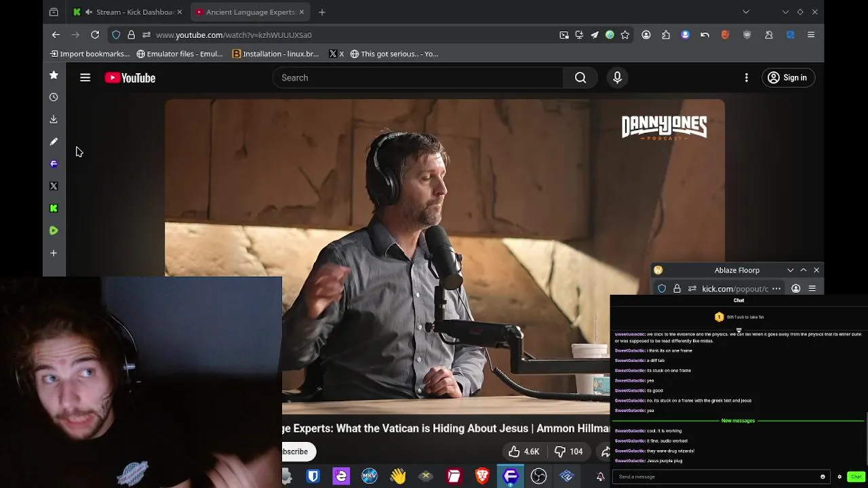The height and width of the screenshot is (488, 868).
Task: Like the video with thumbs up 4.6K
Action: click(x=524, y=451)
